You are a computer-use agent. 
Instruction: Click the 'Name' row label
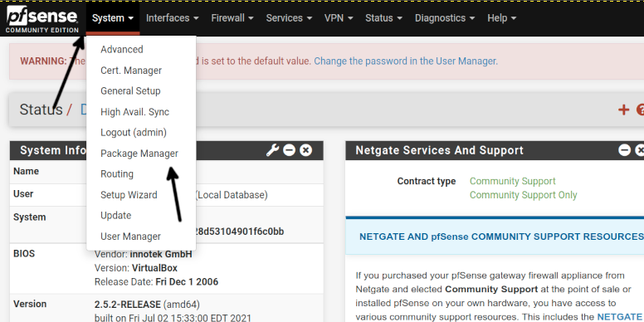pos(27,171)
